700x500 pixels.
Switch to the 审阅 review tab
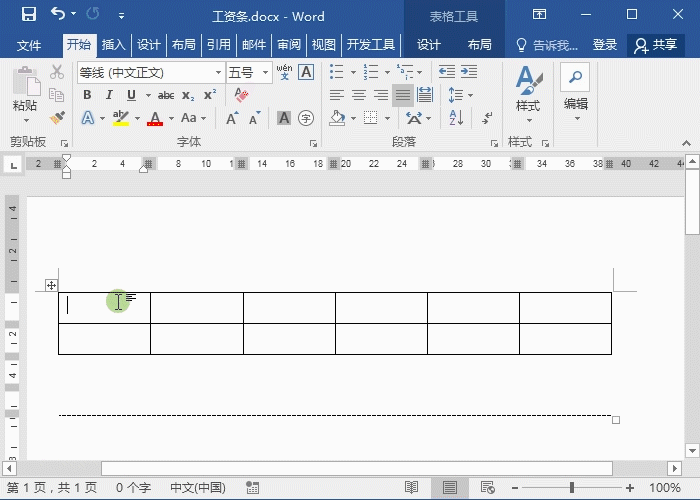point(289,45)
